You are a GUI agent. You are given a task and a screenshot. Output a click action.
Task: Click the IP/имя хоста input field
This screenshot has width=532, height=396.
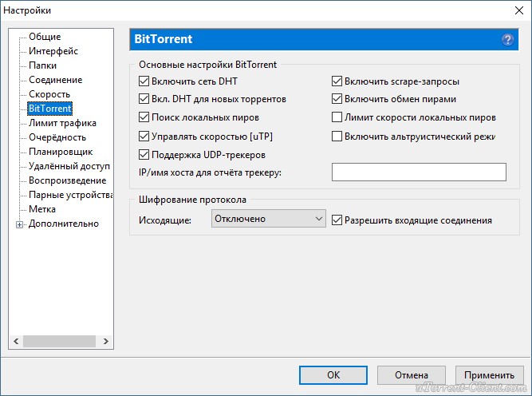tap(419, 172)
